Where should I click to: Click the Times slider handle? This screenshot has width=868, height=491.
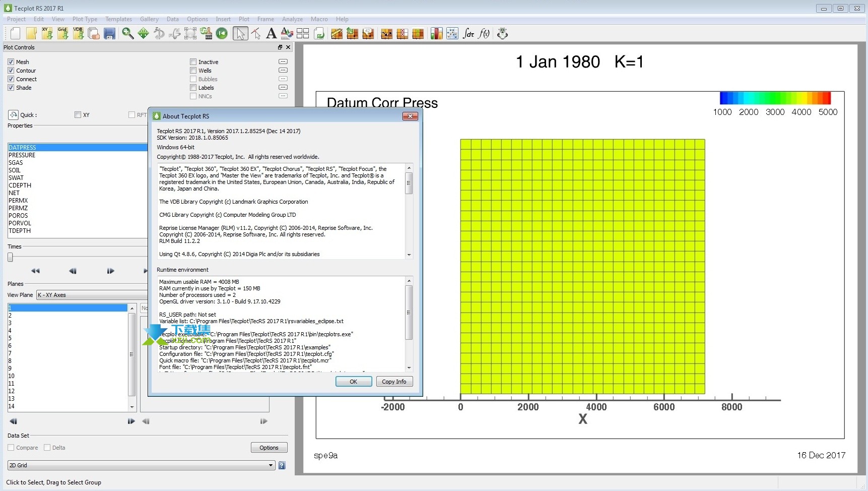(x=10, y=257)
